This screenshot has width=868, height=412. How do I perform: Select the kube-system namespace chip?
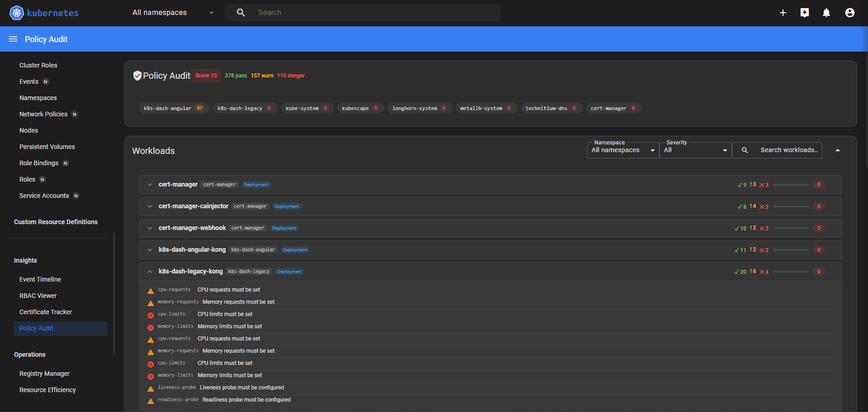pyautogui.click(x=307, y=108)
